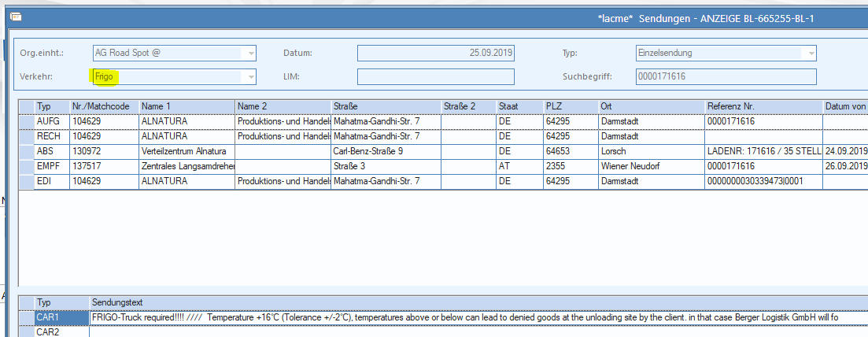Click reference 0000000030339473|0001

click(x=763, y=181)
